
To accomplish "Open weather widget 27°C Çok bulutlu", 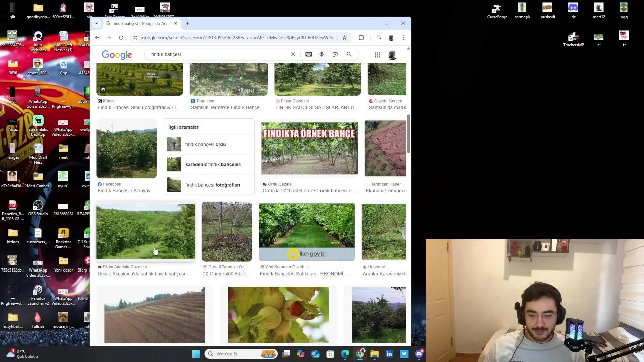I will click(23, 354).
